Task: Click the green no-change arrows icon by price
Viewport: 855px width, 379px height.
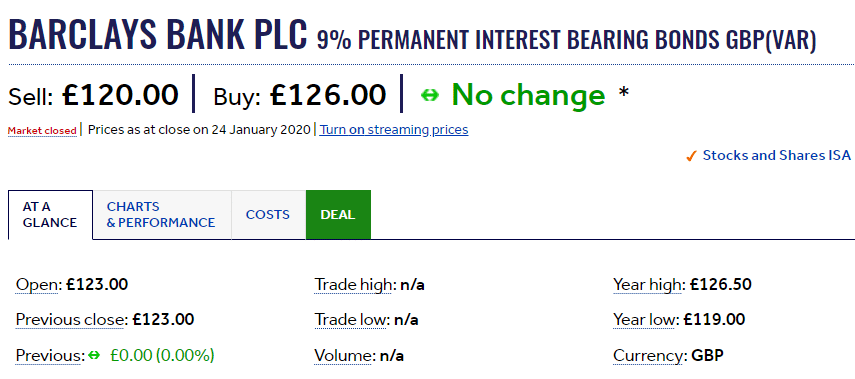Action: (x=430, y=96)
